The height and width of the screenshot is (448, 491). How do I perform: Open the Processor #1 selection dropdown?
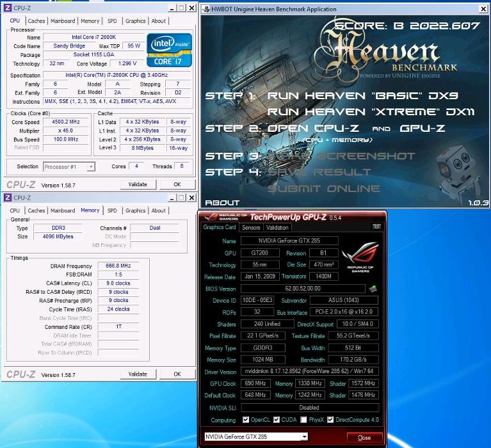91,166
